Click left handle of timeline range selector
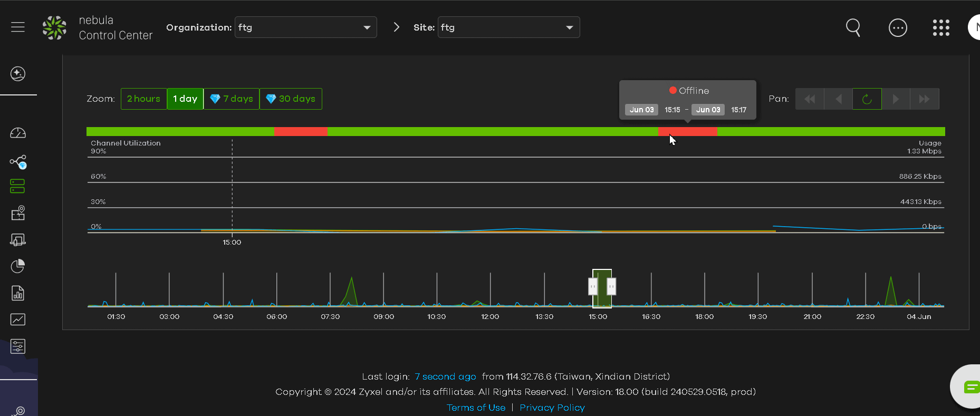Viewport: 980px width, 416px height. click(x=593, y=286)
